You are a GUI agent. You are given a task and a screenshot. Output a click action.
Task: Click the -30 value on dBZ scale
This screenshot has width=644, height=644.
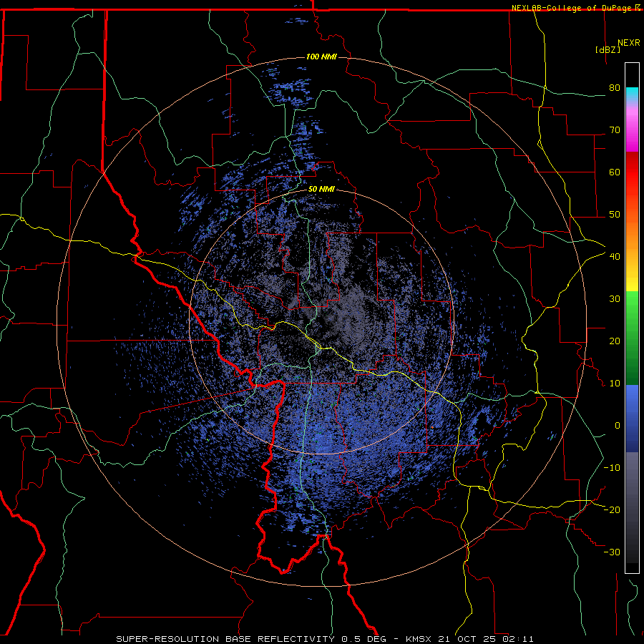(x=612, y=552)
